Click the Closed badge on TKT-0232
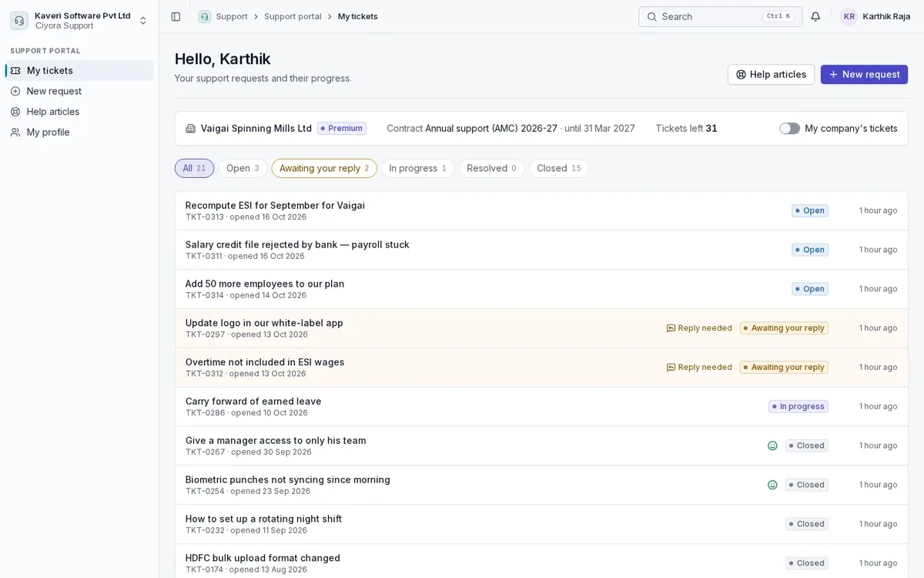 (x=807, y=524)
